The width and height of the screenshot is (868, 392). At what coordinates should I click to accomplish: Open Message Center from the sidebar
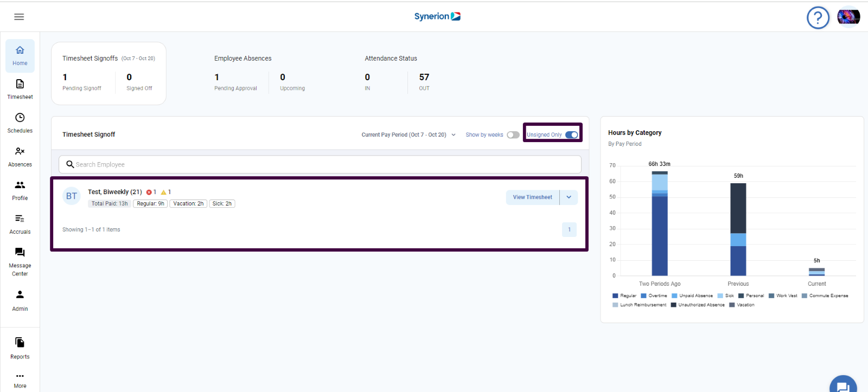click(20, 261)
